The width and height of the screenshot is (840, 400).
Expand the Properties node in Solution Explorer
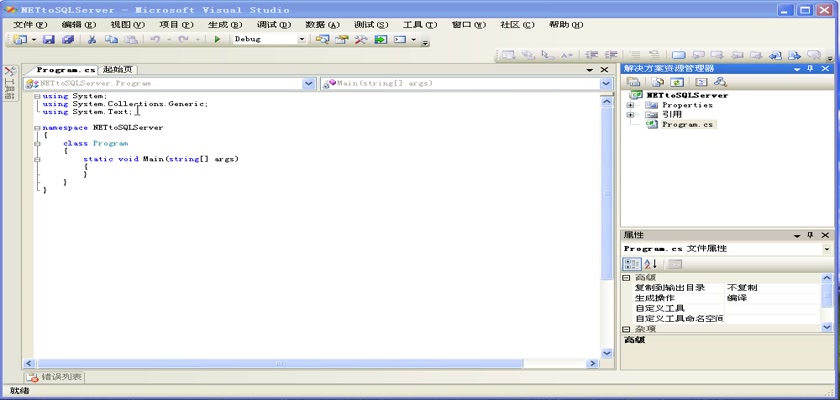pos(631,105)
